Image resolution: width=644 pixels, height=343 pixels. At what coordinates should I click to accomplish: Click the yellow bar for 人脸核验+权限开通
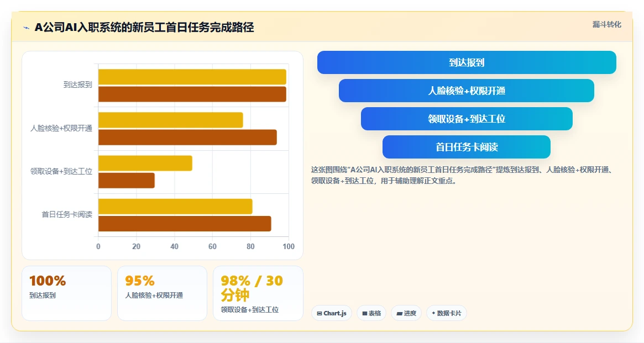click(170, 120)
